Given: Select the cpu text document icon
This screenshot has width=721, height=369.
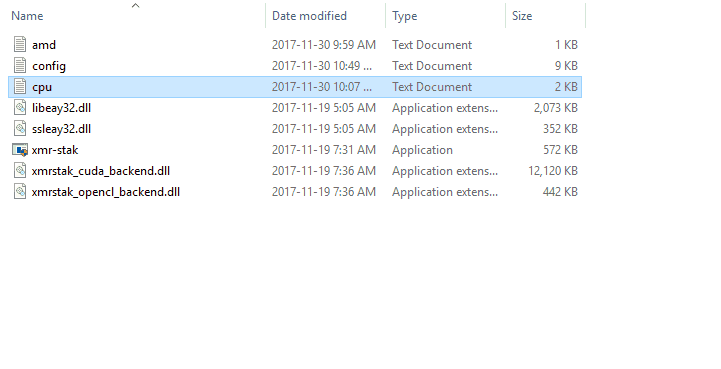Looking at the screenshot, I should coord(20,87).
